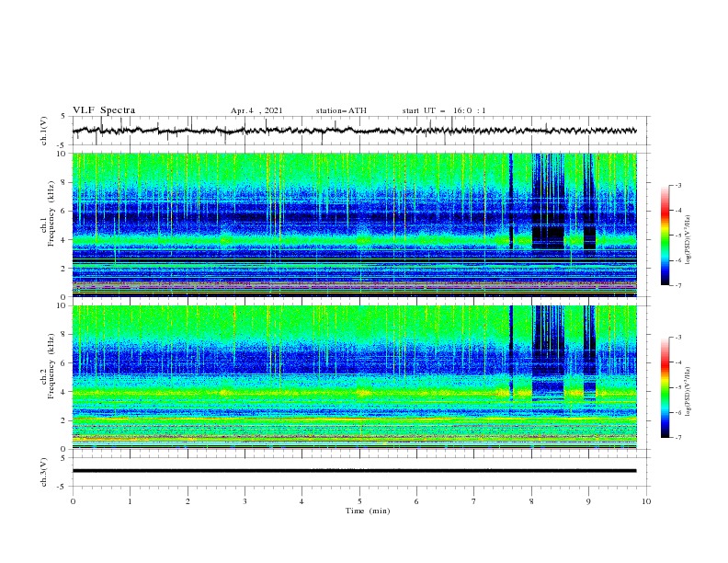Click the "Time (min)" axis title

368,511
